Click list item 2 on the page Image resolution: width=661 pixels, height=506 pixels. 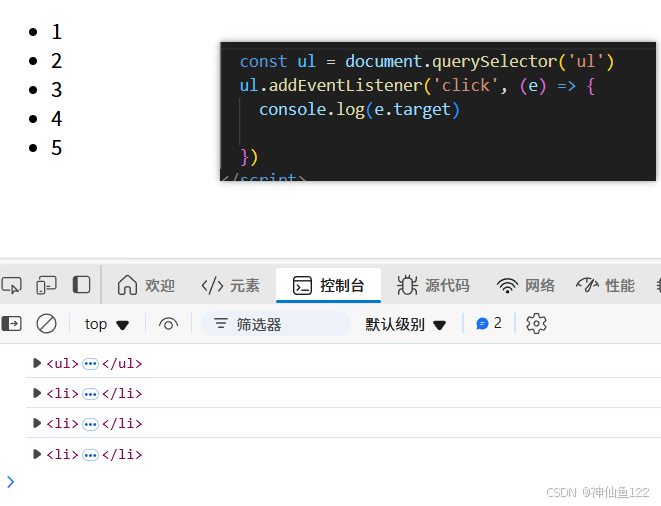pos(56,61)
